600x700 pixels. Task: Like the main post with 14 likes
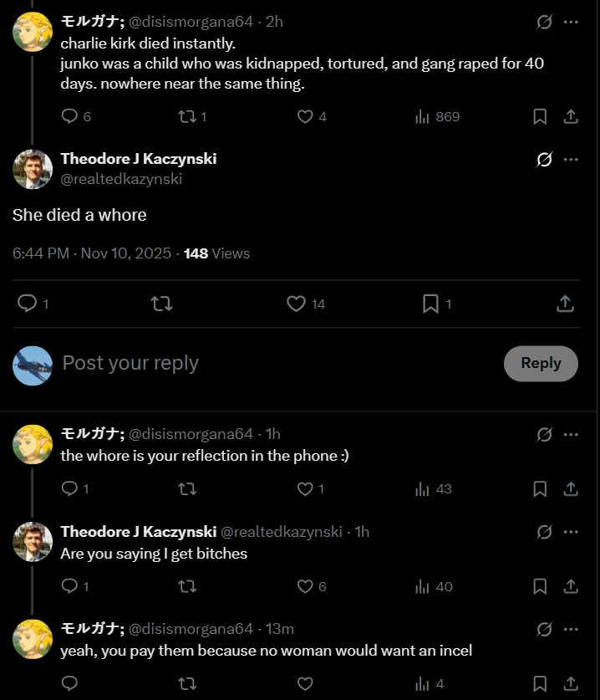297,304
